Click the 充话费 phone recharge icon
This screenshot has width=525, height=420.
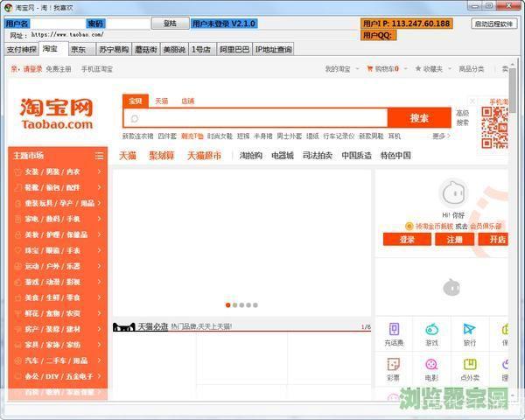pos(394,329)
